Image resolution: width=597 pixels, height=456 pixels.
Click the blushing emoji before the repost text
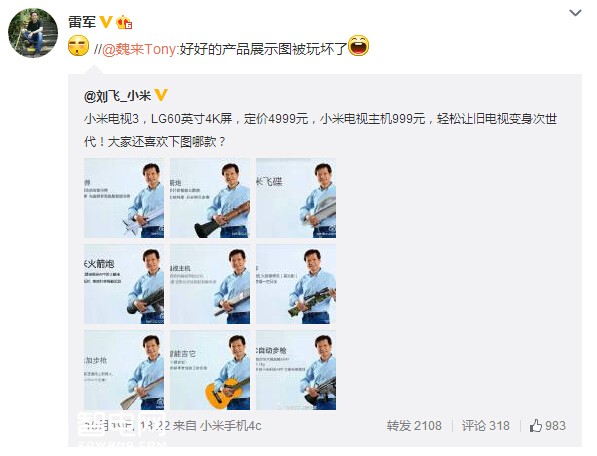[78, 46]
